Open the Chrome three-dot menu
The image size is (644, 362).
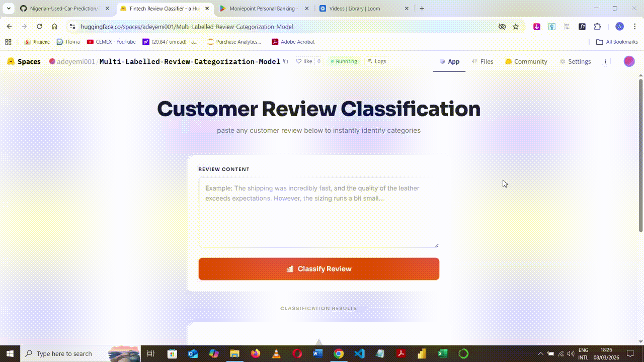click(x=634, y=27)
